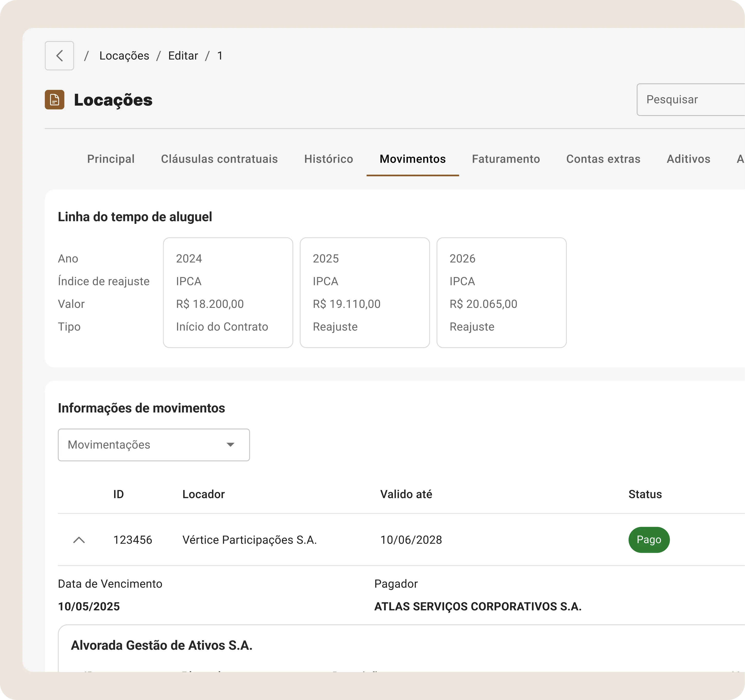This screenshot has width=745, height=700.
Task: Select the 2025 Reajuste timeline card
Action: pos(365,293)
